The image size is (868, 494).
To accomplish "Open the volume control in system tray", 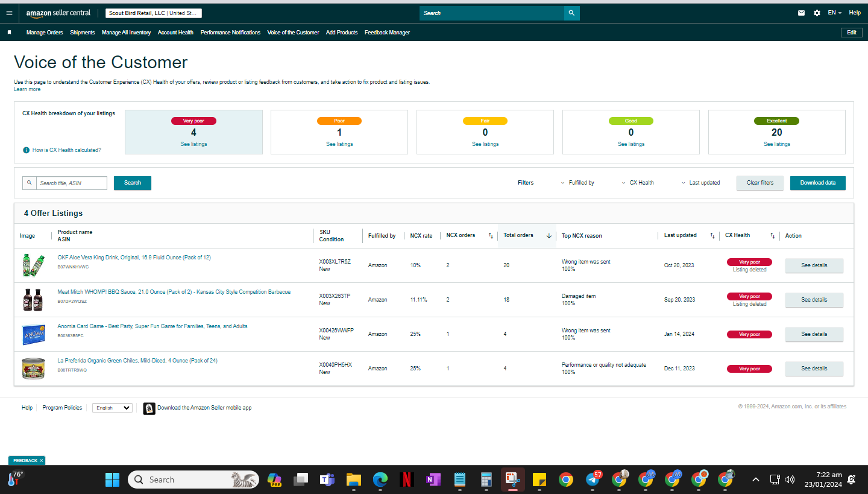I will (790, 480).
